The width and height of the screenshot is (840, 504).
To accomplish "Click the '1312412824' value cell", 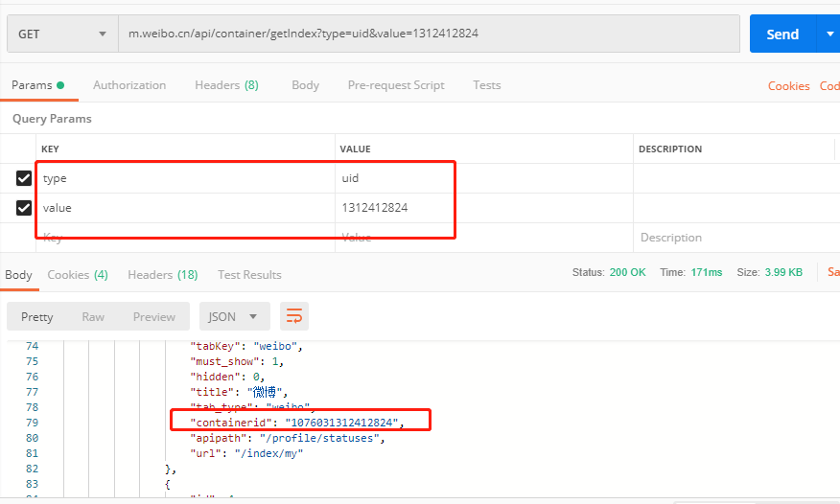I will (484, 208).
